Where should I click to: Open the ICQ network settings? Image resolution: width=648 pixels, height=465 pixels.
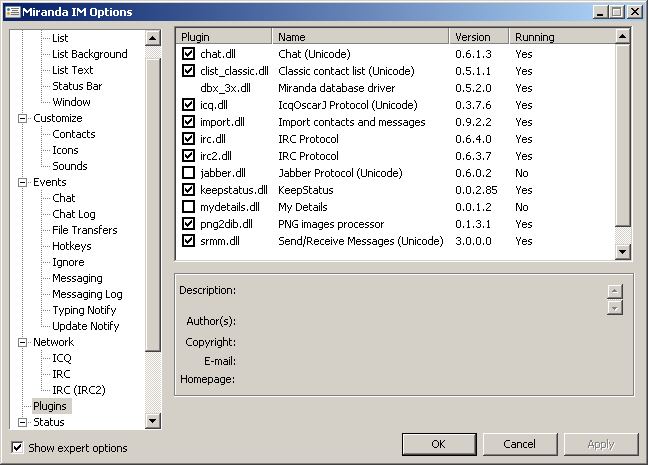[x=62, y=358]
